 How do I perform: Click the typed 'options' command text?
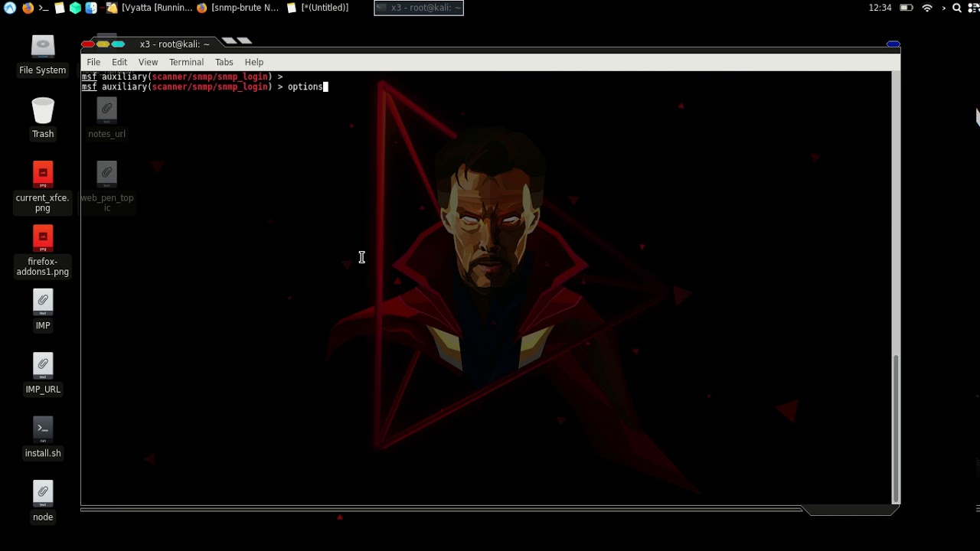pyautogui.click(x=305, y=87)
